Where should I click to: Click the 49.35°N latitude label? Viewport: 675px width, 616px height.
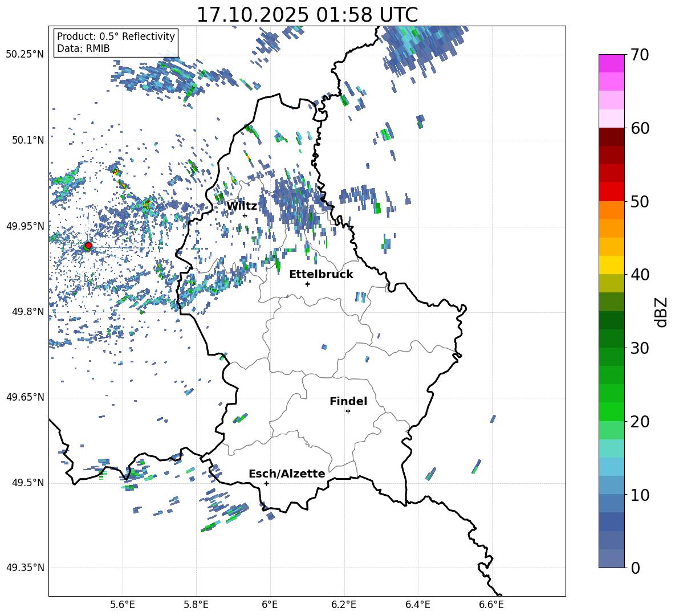(25, 568)
